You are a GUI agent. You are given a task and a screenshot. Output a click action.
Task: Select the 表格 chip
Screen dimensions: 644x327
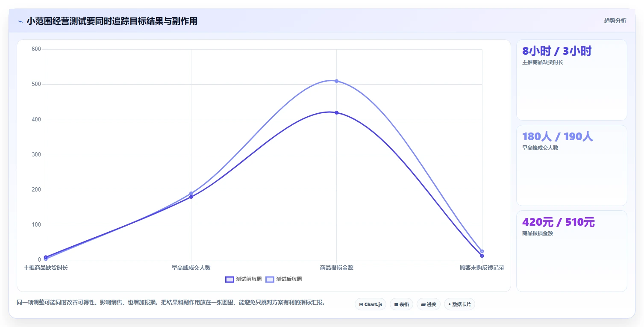pos(401,304)
